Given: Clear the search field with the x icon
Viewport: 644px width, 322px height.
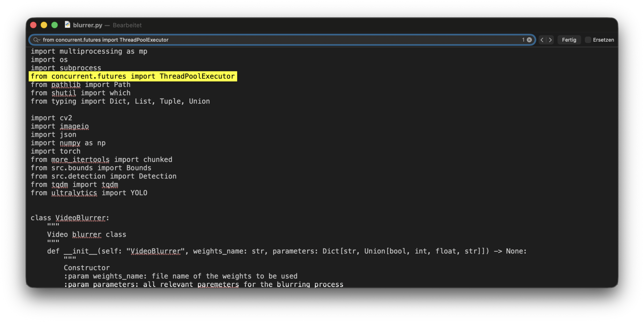Looking at the screenshot, I should click(x=529, y=40).
